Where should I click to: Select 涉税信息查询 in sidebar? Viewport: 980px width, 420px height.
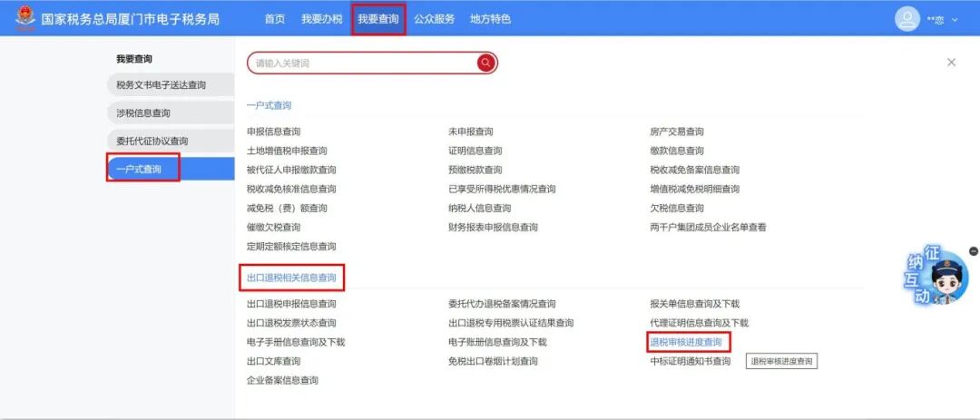coord(171,113)
